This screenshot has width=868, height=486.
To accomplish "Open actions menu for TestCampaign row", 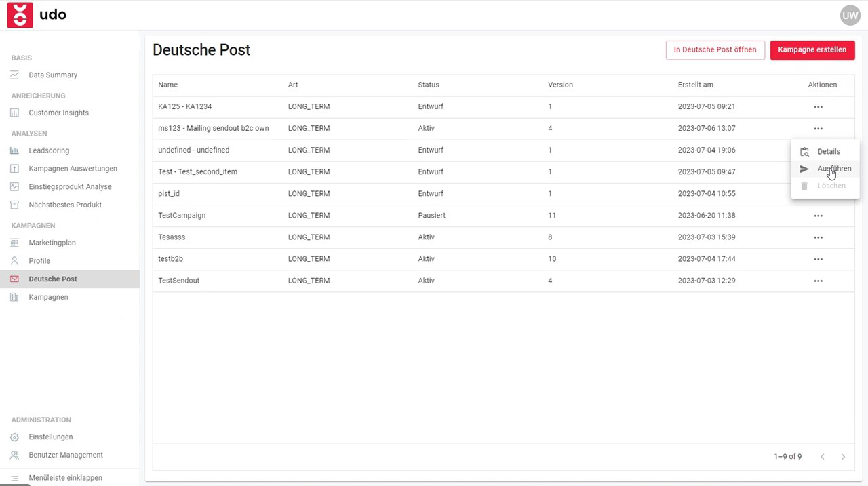I will [818, 216].
